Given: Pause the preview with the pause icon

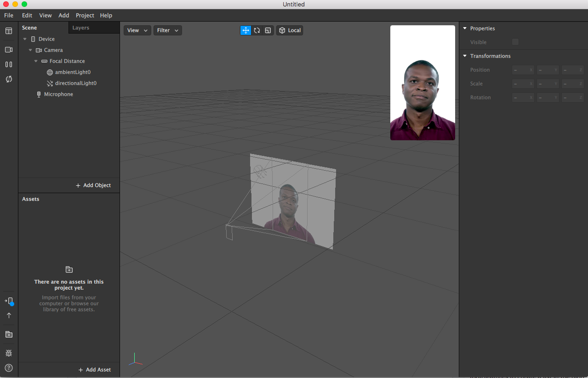Looking at the screenshot, I should [x=9, y=64].
